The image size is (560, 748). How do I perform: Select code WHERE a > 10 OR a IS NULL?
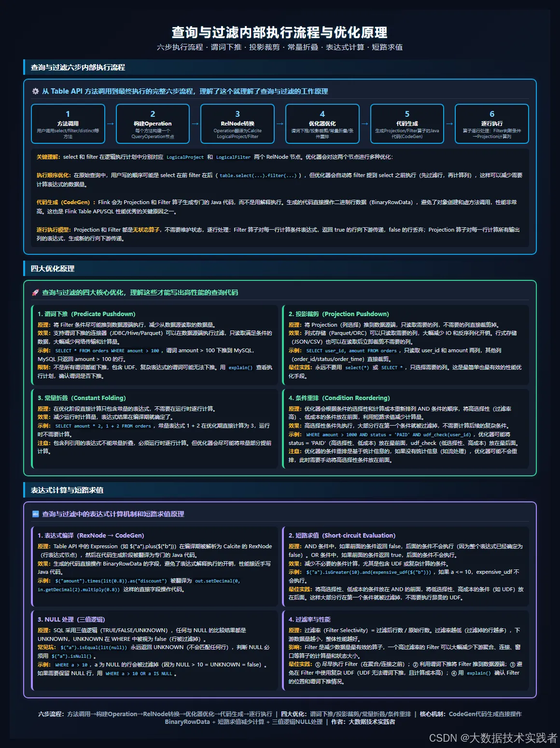pos(139,674)
